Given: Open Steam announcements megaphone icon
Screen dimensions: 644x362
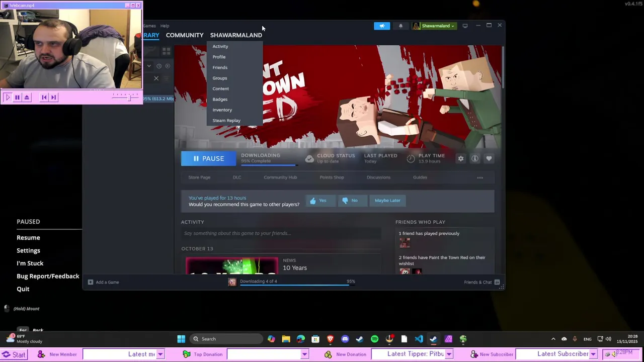Looking at the screenshot, I should [x=382, y=26].
